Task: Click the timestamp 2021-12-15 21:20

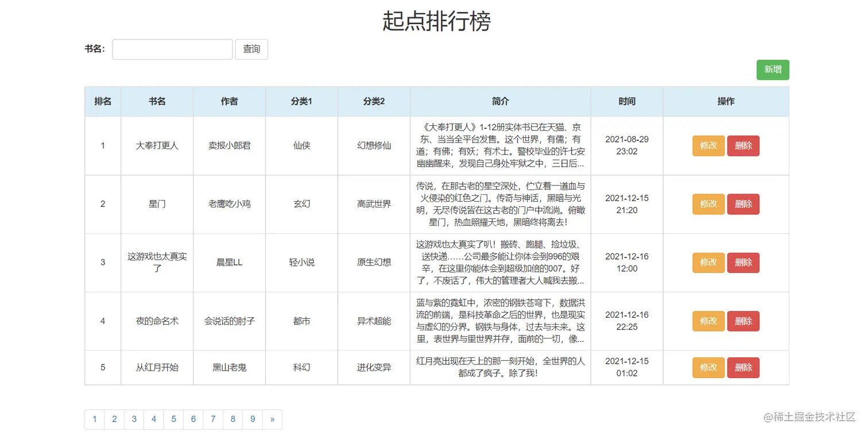Action: point(627,205)
